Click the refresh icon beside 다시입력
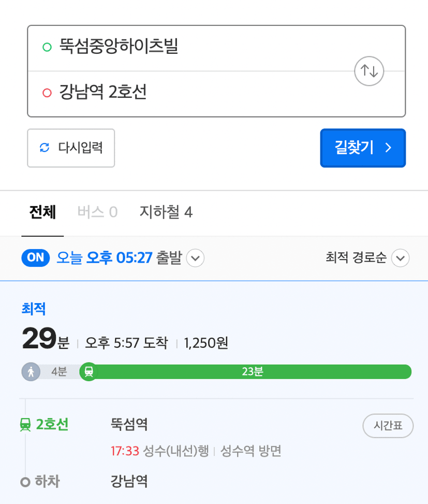The width and height of the screenshot is (428, 504). [45, 148]
